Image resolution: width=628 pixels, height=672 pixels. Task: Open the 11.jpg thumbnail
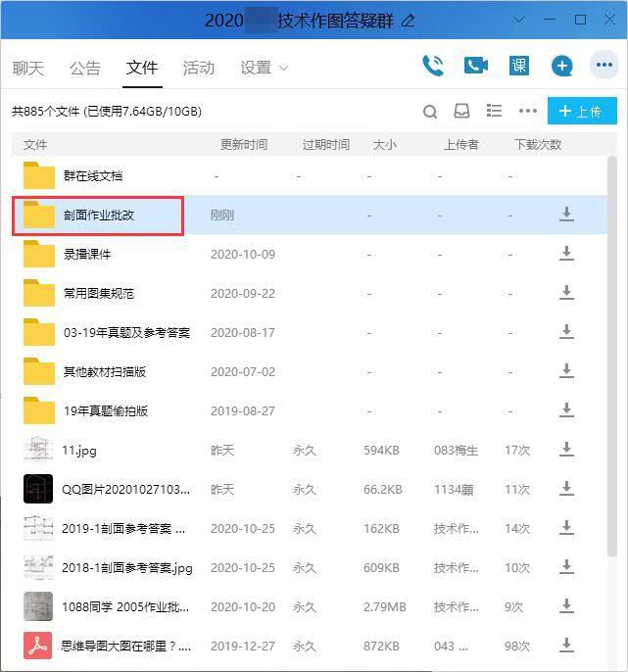38,450
